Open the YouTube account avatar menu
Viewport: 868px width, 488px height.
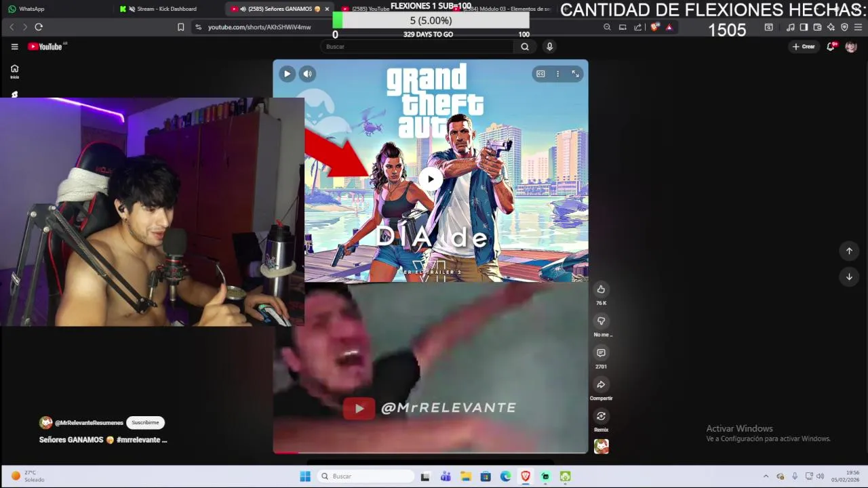(851, 47)
